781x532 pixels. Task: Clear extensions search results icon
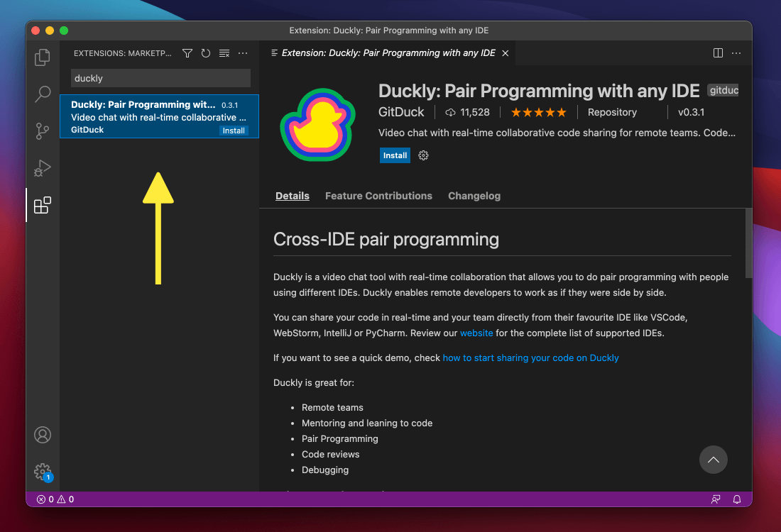[224, 53]
